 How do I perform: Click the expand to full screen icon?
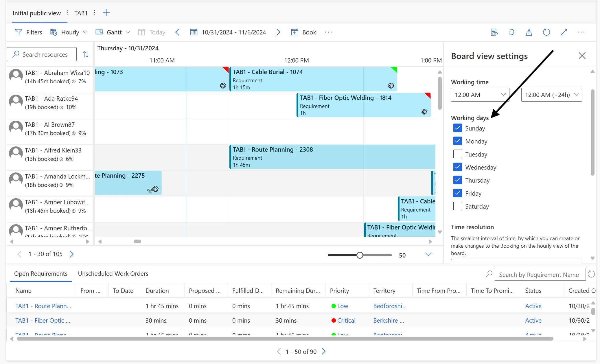[564, 32]
